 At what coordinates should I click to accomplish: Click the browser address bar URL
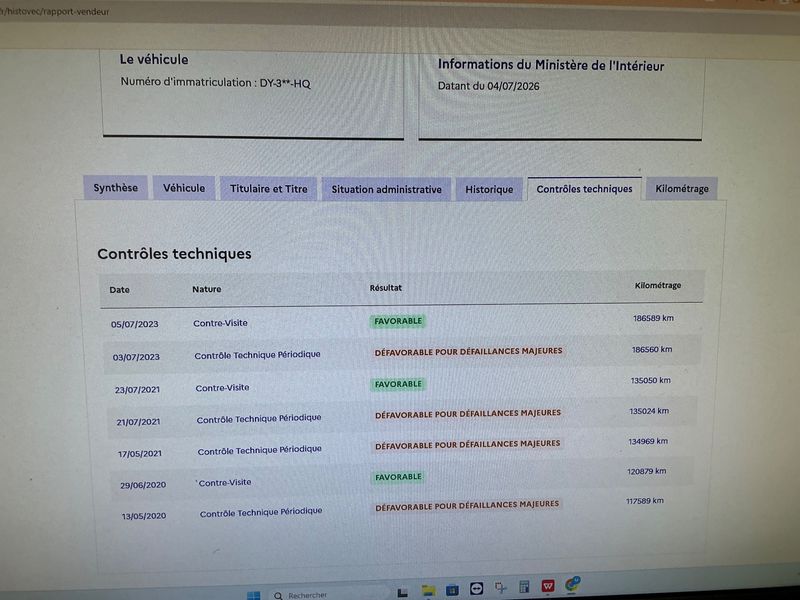55,11
